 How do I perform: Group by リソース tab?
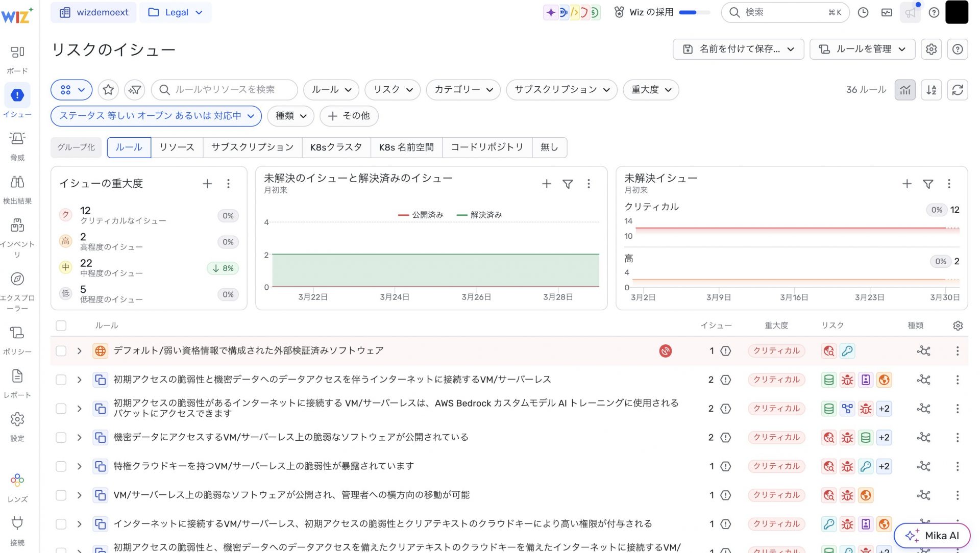tap(177, 147)
